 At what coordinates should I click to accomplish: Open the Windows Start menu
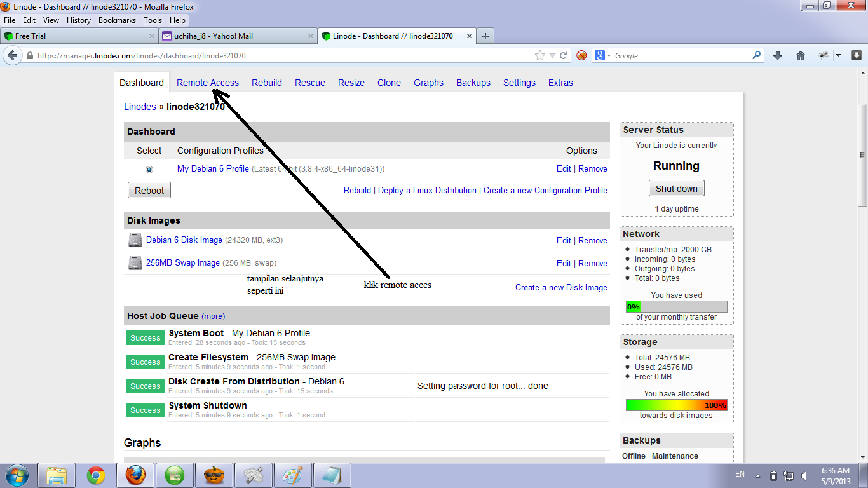[x=17, y=475]
